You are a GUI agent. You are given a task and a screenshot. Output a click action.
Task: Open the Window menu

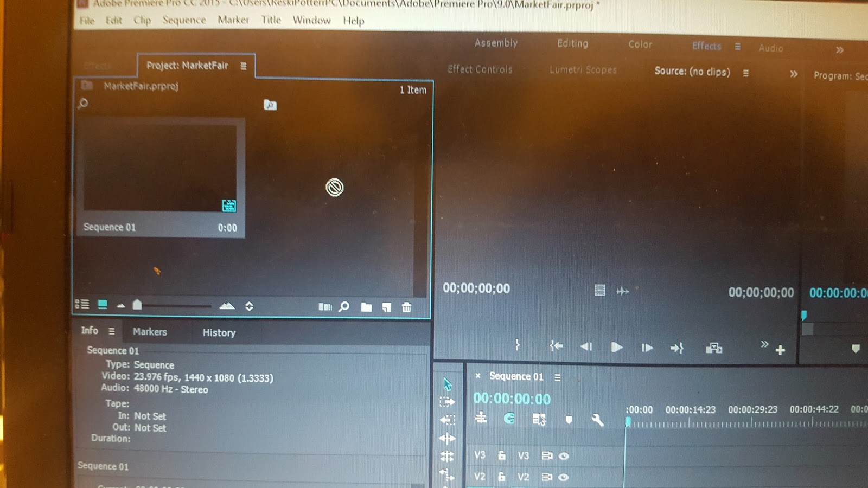coord(312,21)
